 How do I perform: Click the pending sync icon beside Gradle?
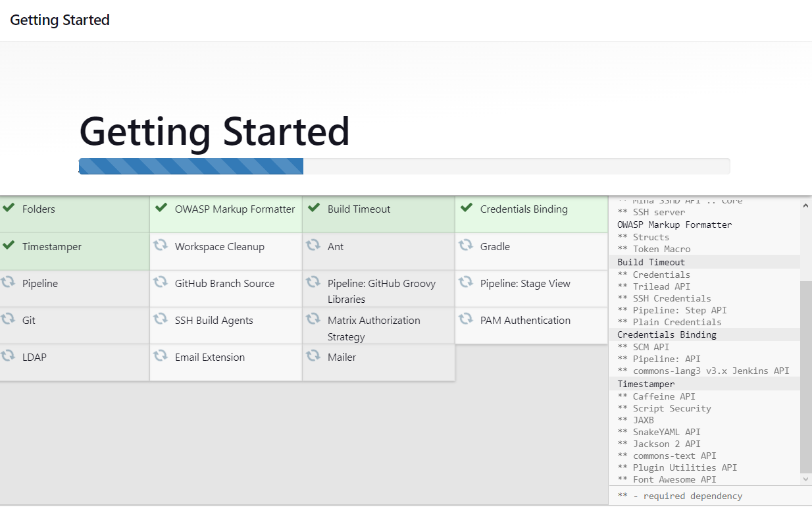pos(466,246)
